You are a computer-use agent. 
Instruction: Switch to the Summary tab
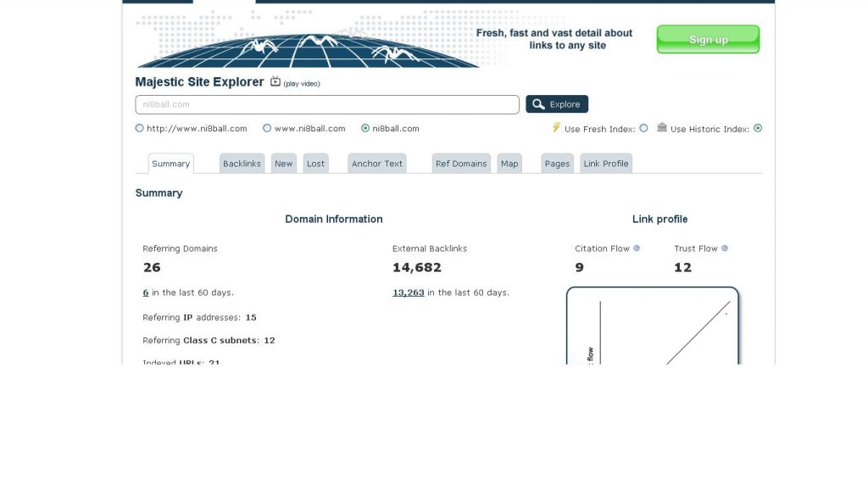point(171,164)
